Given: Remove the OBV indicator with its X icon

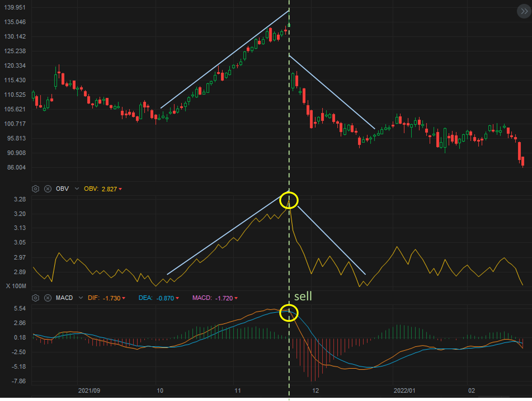Looking at the screenshot, I should click(48, 189).
